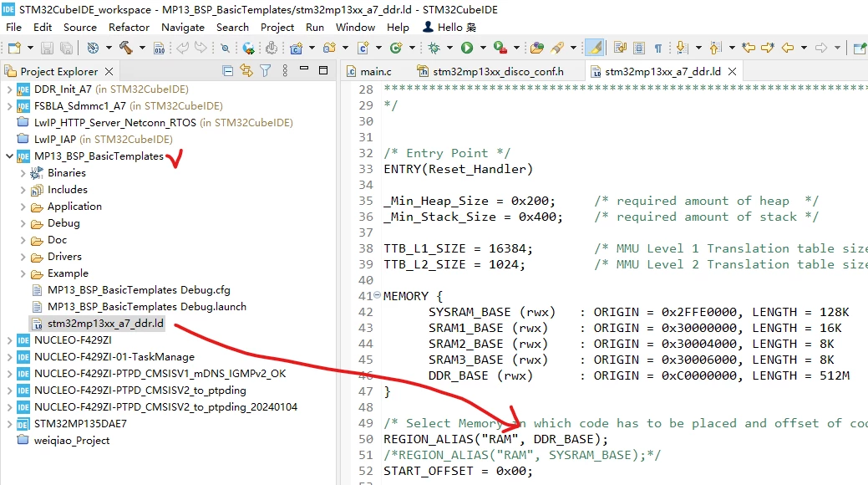Click the new source folder icon
Image resolution: width=868 pixels, height=485 pixels.
pyautogui.click(x=329, y=48)
